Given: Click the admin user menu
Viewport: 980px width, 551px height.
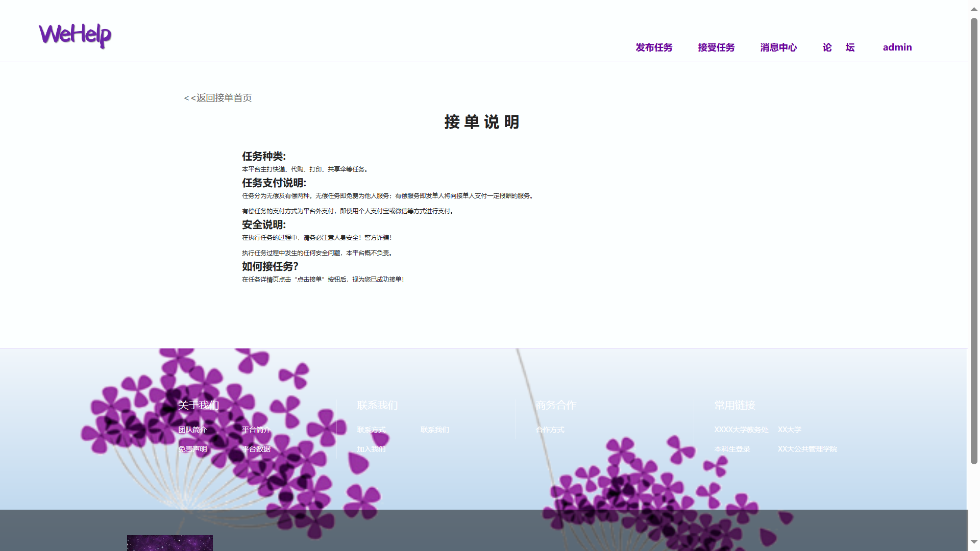Looking at the screenshot, I should point(897,47).
